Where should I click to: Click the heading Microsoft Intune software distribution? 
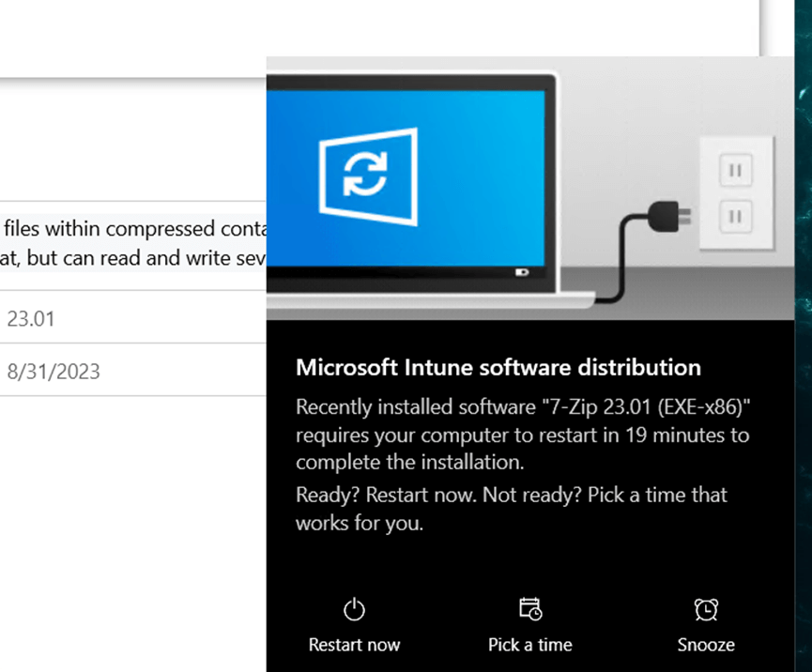click(x=498, y=367)
